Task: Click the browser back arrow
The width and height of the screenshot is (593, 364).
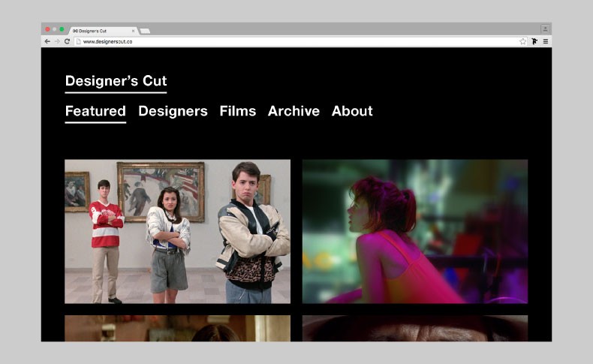Action: tap(47, 41)
